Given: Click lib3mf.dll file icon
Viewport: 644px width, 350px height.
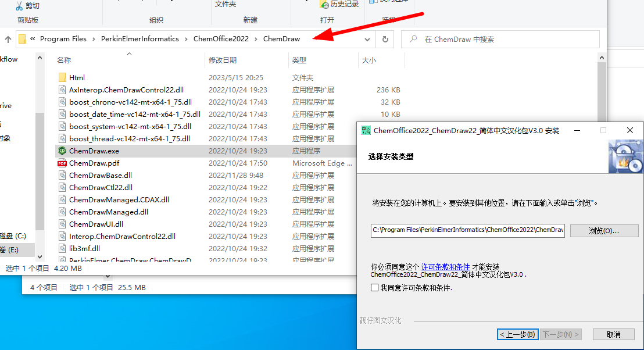Looking at the screenshot, I should pos(62,248).
